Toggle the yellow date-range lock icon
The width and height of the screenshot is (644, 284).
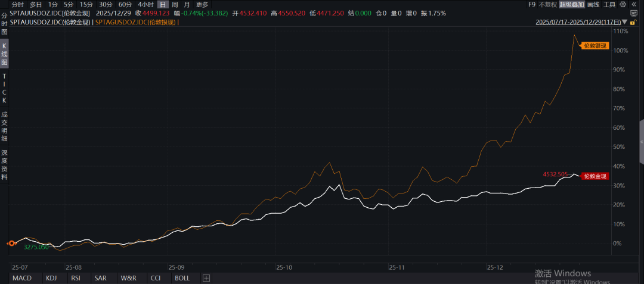(x=635, y=22)
